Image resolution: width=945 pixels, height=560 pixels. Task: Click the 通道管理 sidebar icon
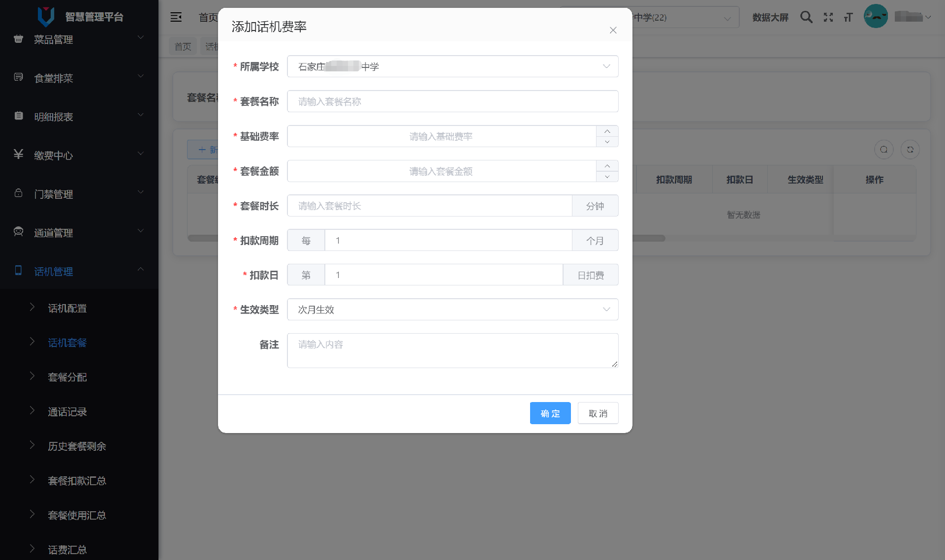[18, 231]
